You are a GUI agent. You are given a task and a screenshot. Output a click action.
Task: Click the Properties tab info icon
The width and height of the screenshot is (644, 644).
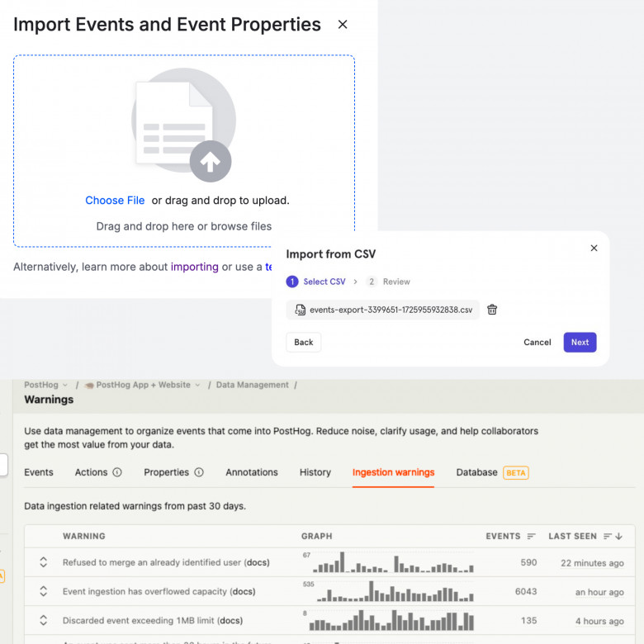point(199,472)
